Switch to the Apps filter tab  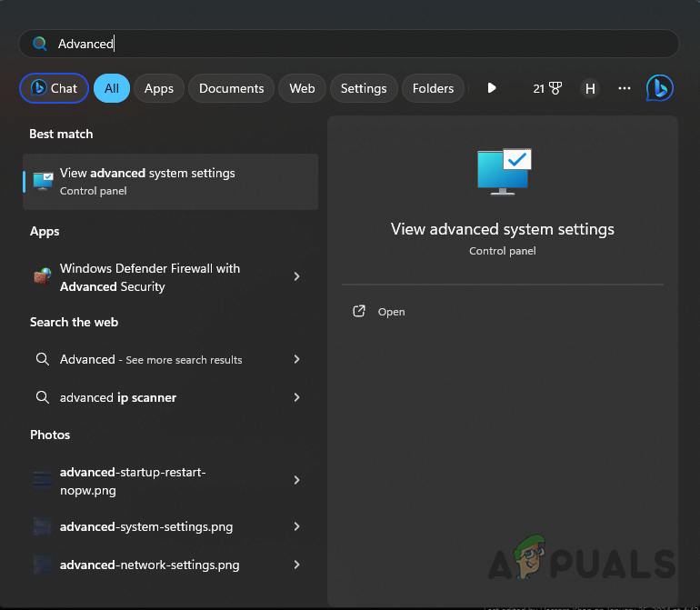[x=159, y=88]
